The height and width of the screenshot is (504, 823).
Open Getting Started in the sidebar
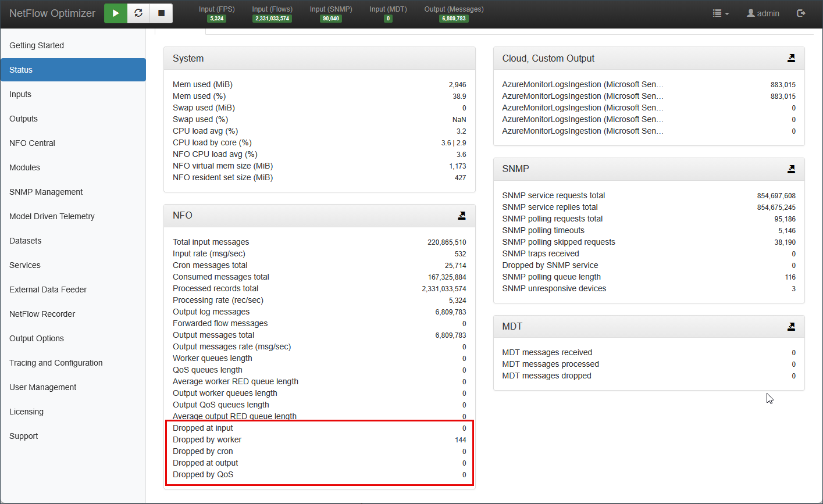coord(37,45)
